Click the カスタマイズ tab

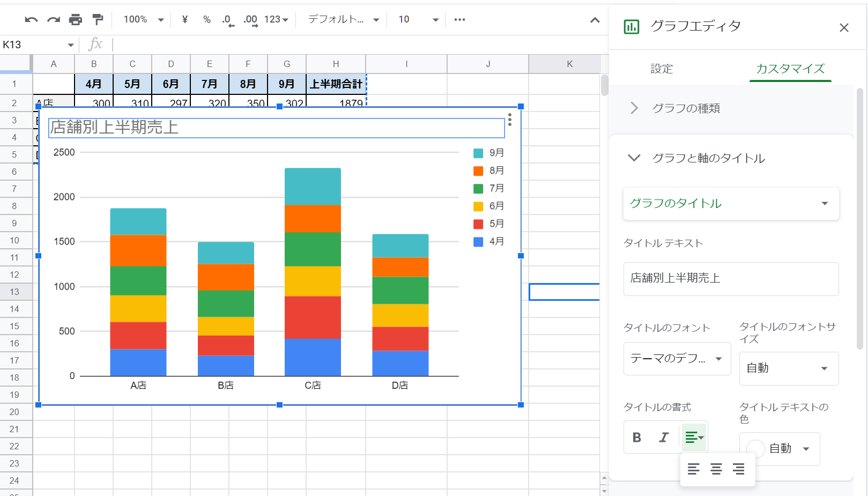(x=790, y=69)
